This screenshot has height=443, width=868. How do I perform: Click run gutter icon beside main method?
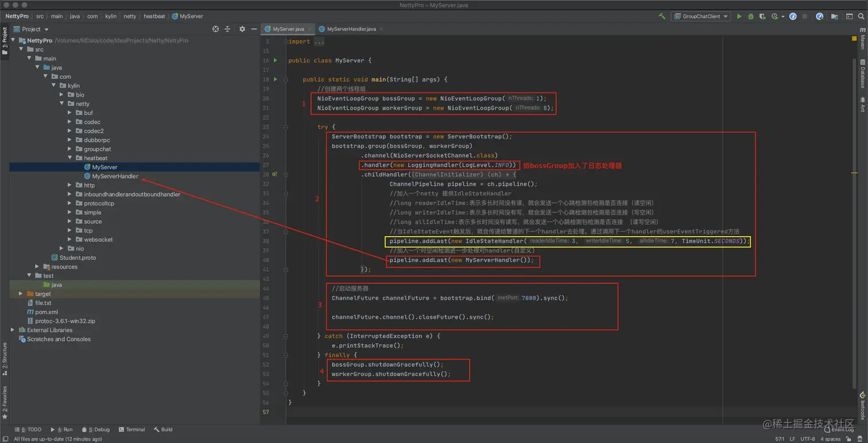click(x=276, y=79)
